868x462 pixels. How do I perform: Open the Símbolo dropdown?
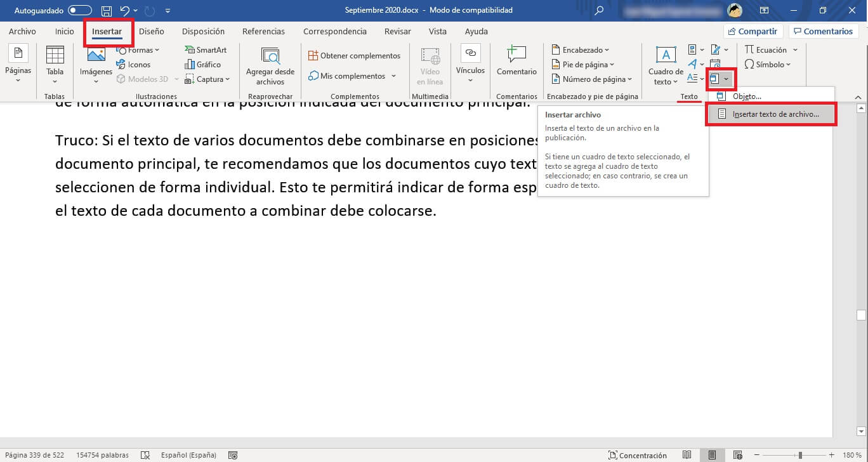tap(768, 64)
